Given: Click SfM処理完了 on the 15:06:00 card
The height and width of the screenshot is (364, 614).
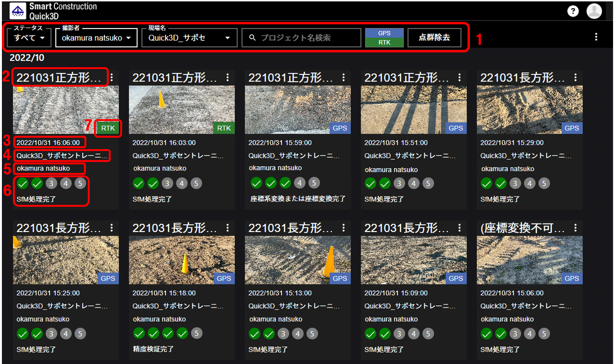Looking at the screenshot, I should pyautogui.click(x=500, y=350).
